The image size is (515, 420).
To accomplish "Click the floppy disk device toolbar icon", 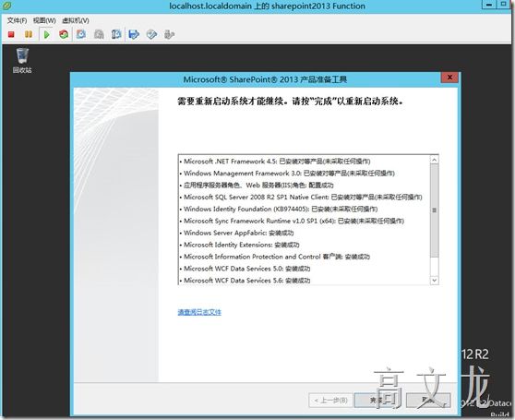I will click(134, 34).
